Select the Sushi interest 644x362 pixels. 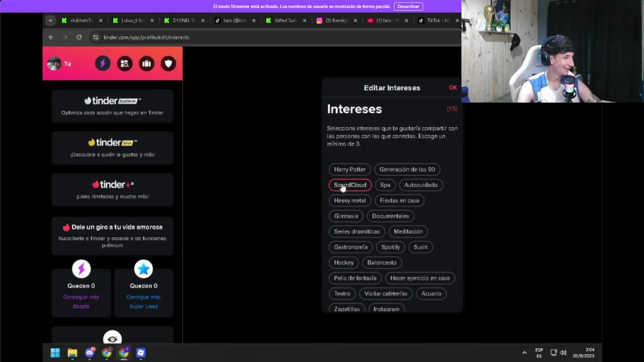(421, 247)
